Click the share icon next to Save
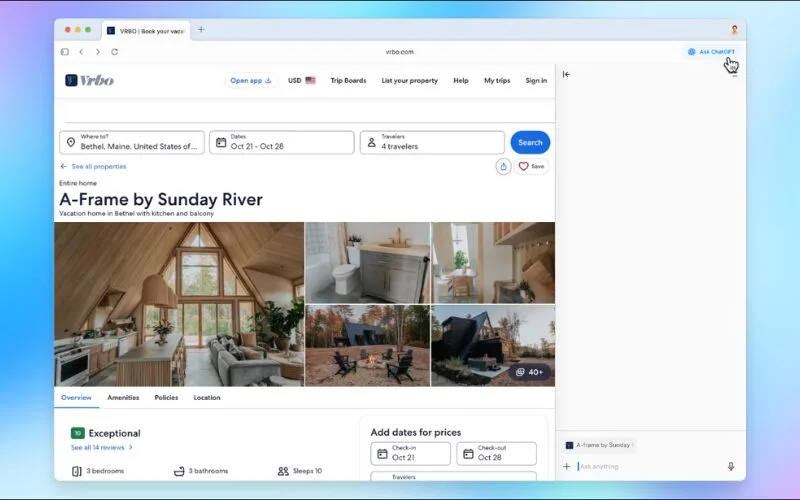The height and width of the screenshot is (500, 800). (x=503, y=166)
